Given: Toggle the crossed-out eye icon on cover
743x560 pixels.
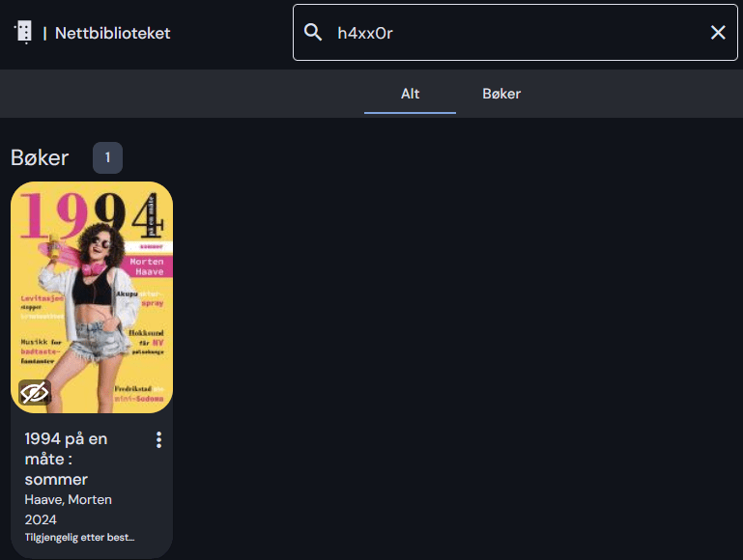Looking at the screenshot, I should [34, 393].
